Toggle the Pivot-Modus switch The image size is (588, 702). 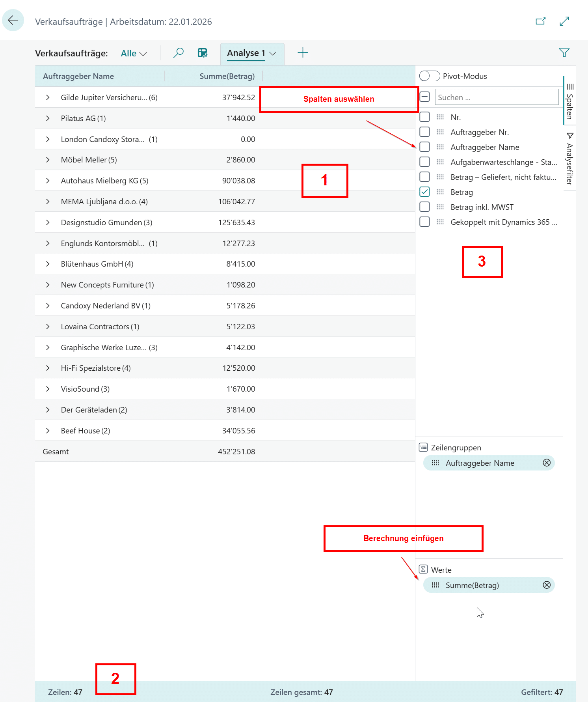(x=429, y=76)
